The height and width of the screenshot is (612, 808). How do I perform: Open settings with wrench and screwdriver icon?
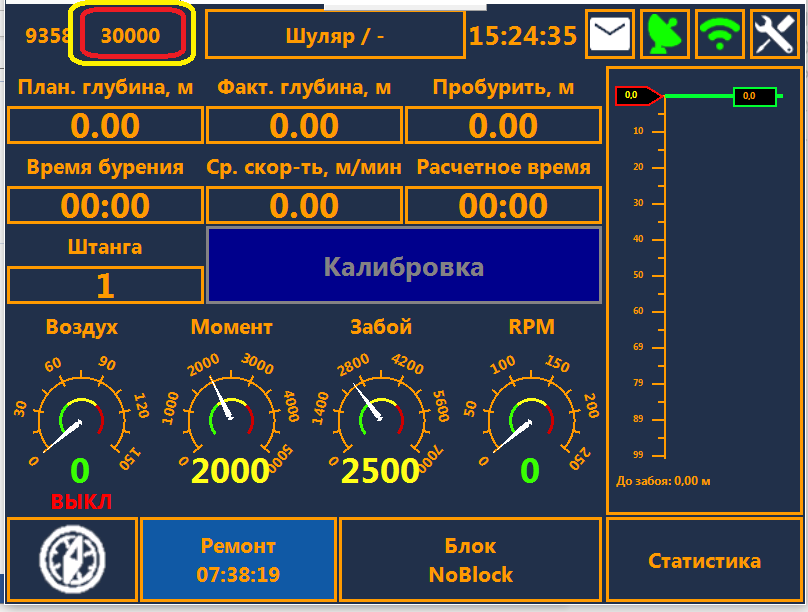(x=774, y=35)
